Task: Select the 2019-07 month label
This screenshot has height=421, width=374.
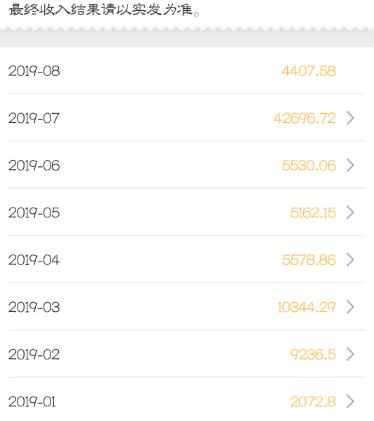Action: pos(34,118)
